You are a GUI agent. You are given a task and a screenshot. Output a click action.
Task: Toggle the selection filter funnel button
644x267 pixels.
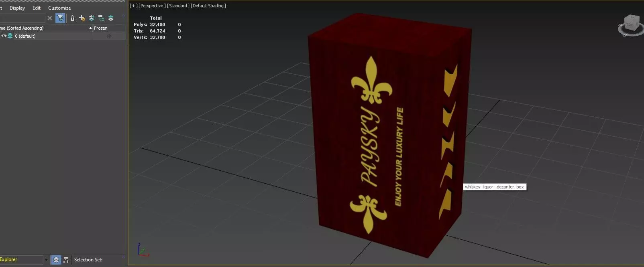click(x=60, y=18)
